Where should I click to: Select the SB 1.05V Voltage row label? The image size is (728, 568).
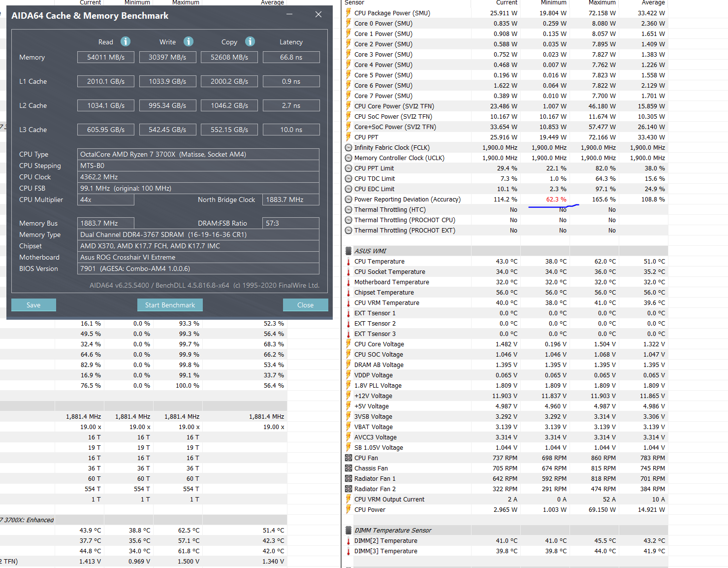[379, 447]
